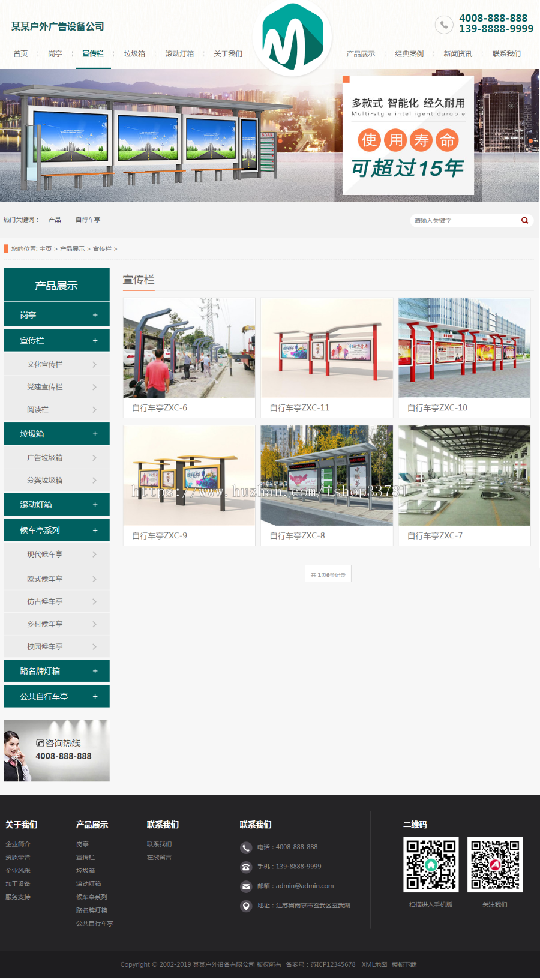Open 欧式候车亭 subcategory
Image resolution: width=540 pixels, height=980 pixels.
click(x=56, y=579)
